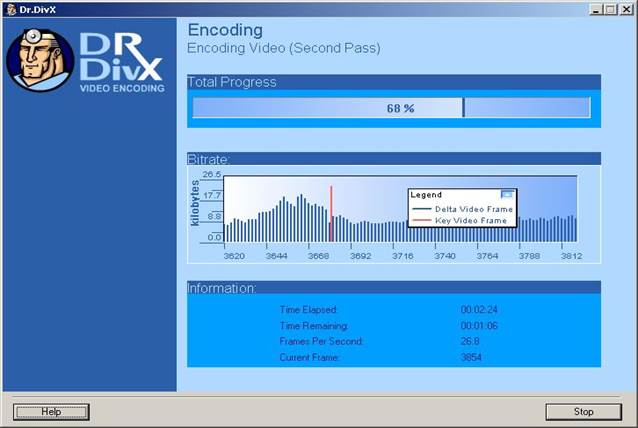
Task: Click the Dr. DivX doctor logo
Action: (39, 60)
